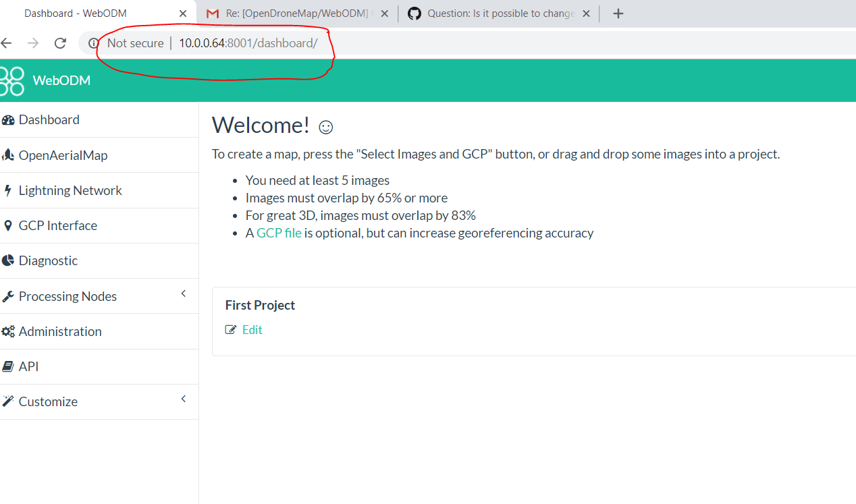The height and width of the screenshot is (504, 856).
Task: Click the Customize magic-wand icon
Action: point(8,401)
